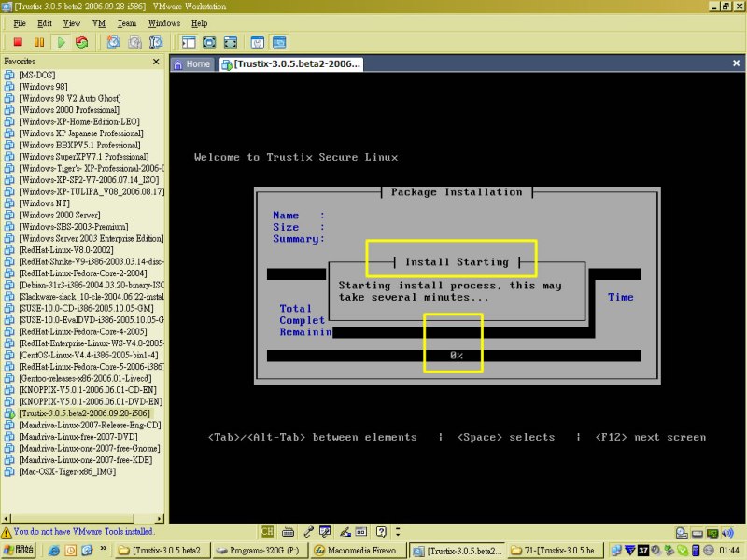This screenshot has width=747, height=560.
Task: Select [Windows-SBS-2003-Premium] favorite
Action: [x=74, y=226]
